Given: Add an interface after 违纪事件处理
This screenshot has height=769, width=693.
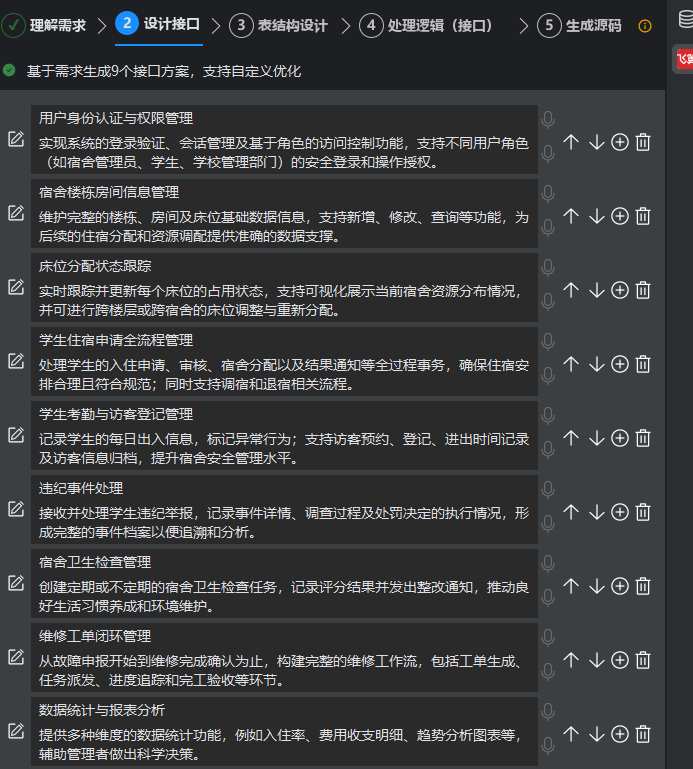Looking at the screenshot, I should coord(620,513).
